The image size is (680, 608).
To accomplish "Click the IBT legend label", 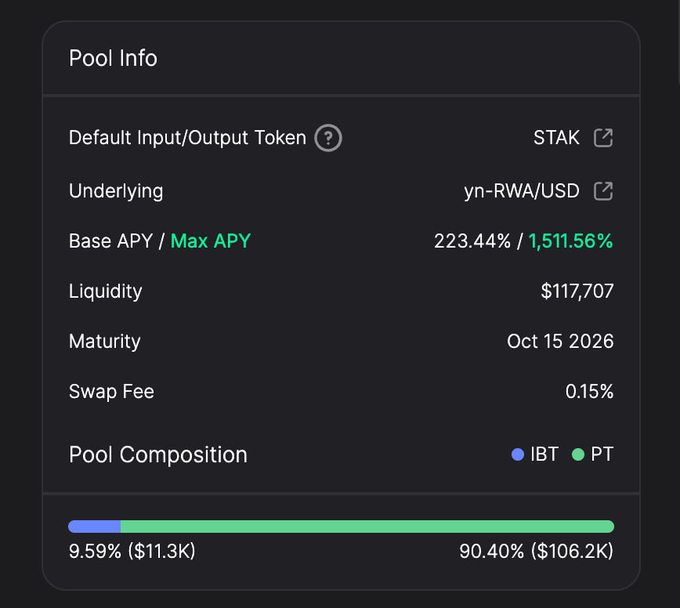I will (544, 455).
